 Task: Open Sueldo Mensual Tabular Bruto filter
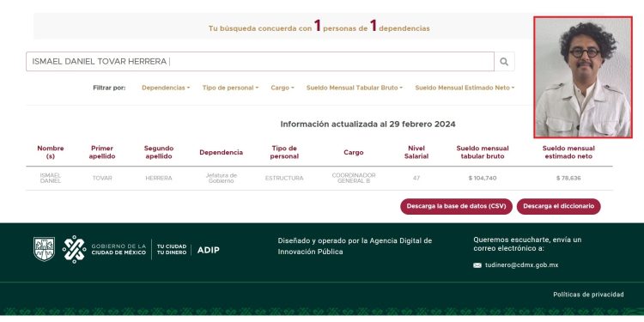tap(355, 88)
